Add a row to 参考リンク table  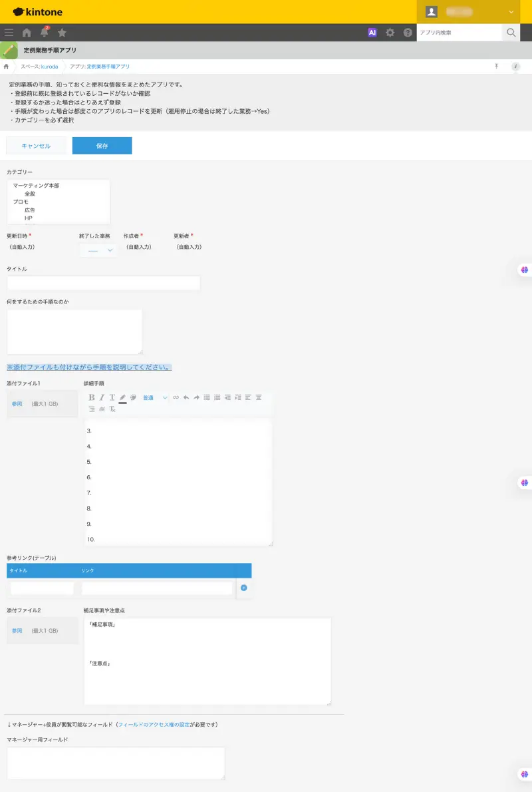(x=243, y=588)
